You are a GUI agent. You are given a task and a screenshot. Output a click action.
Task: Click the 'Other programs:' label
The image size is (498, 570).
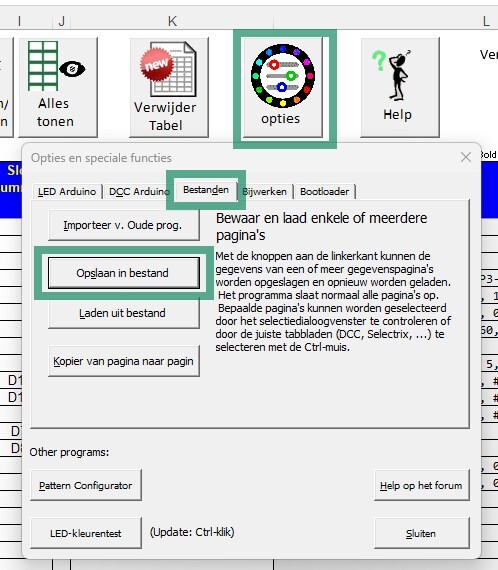(x=69, y=452)
